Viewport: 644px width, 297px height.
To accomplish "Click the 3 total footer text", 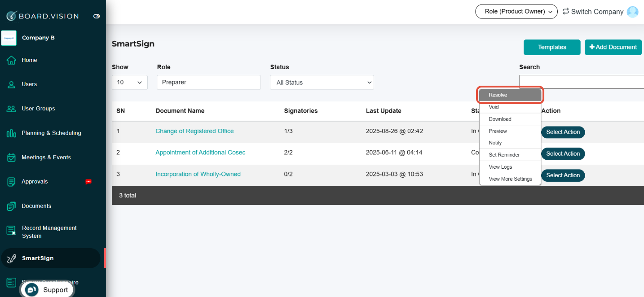I will tap(128, 196).
